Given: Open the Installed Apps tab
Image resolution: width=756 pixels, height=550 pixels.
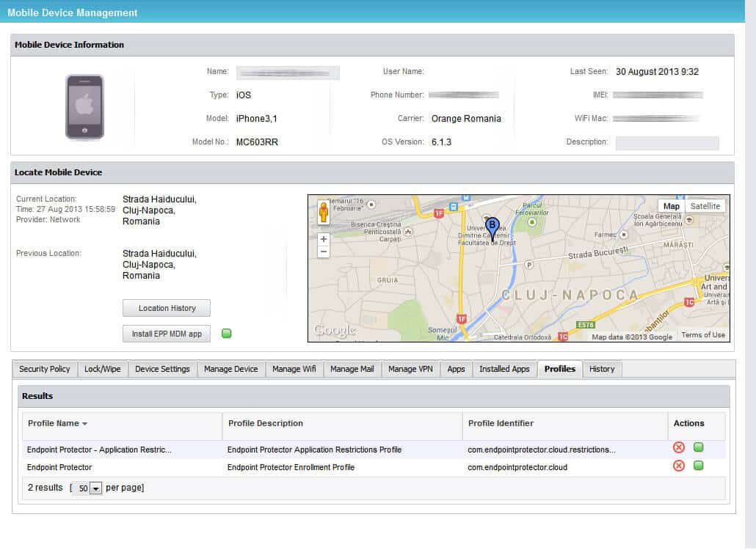Looking at the screenshot, I should pos(504,369).
